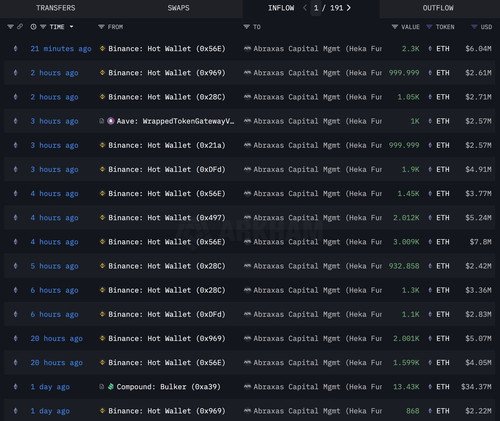Click the ETH token icon in the $7.8M row

pyautogui.click(x=430, y=242)
